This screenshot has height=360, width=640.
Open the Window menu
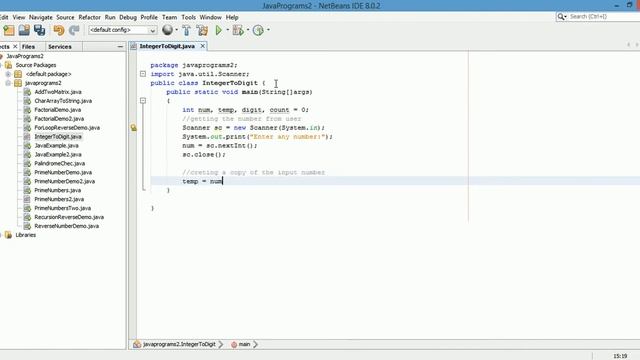pyautogui.click(x=211, y=18)
